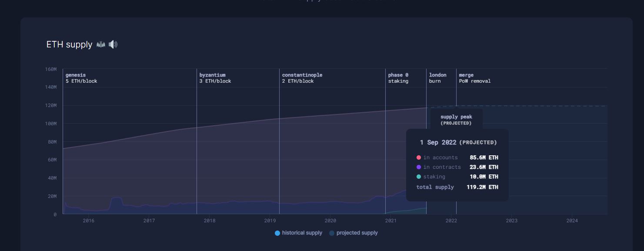Click the speaker sound icon beside ETH supply
644x251 pixels.
113,44
